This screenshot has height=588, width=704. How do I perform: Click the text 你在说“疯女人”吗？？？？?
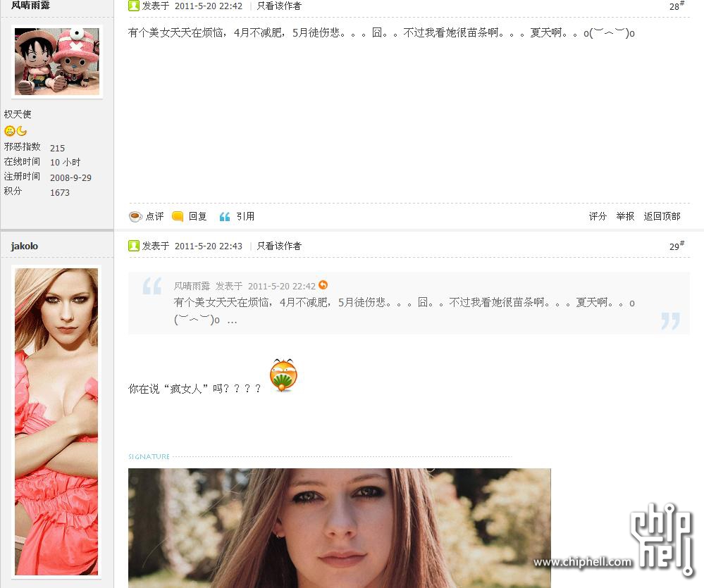tap(194, 389)
